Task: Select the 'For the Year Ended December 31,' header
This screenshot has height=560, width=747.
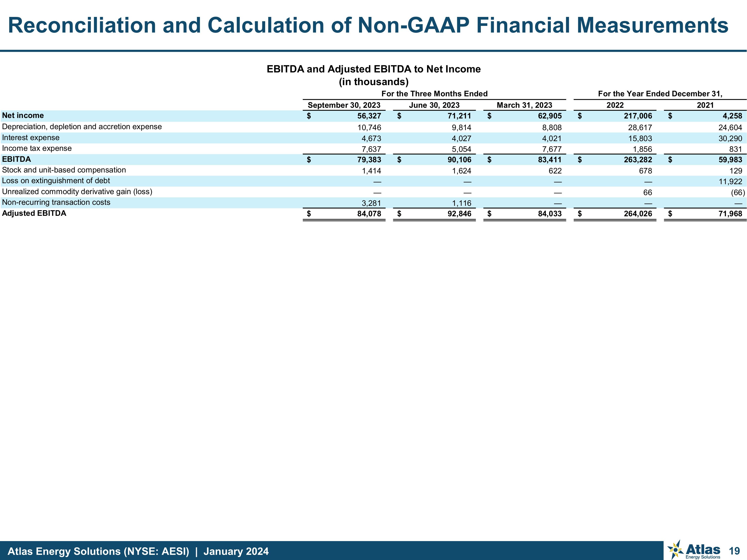Action: tap(660, 94)
